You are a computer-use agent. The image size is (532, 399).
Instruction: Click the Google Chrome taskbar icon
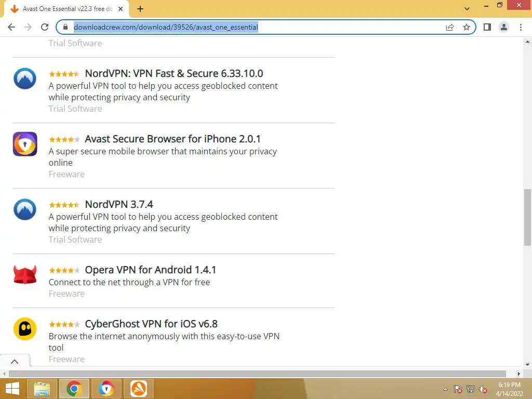[74, 389]
